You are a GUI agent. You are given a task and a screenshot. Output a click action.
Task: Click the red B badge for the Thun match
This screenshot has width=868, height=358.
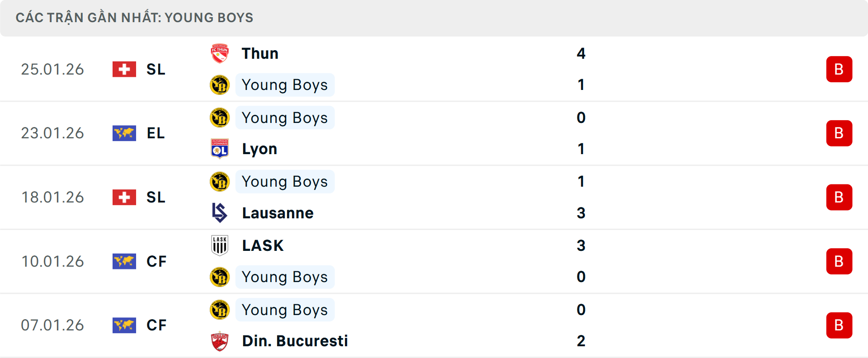[840, 69]
